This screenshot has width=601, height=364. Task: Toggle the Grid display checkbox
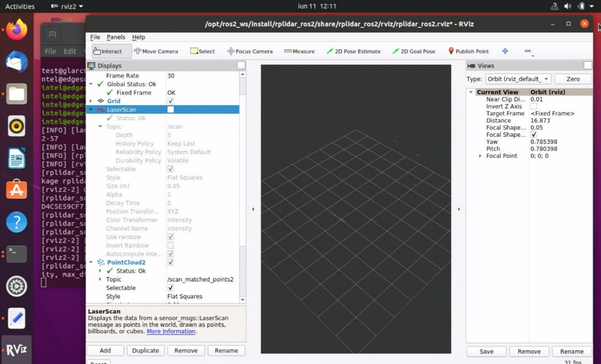pyautogui.click(x=171, y=101)
